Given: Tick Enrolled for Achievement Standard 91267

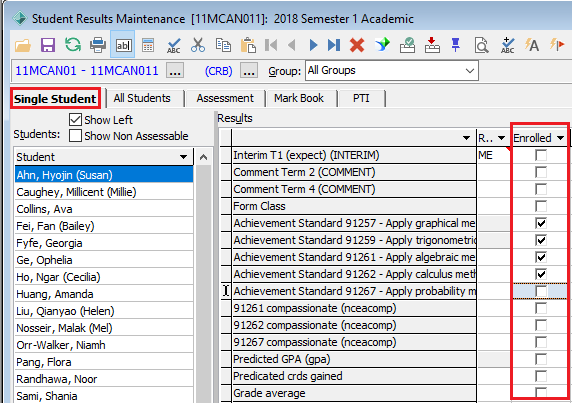Looking at the screenshot, I should click(541, 291).
